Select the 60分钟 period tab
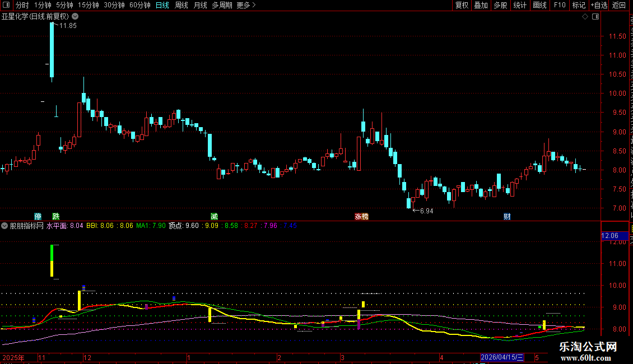Image resolution: width=633 pixels, height=364 pixels. pos(140,5)
